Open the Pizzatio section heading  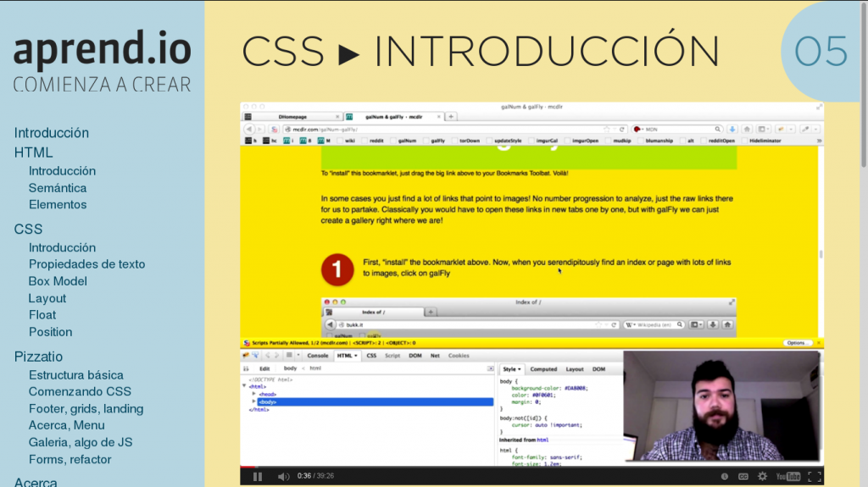38,357
